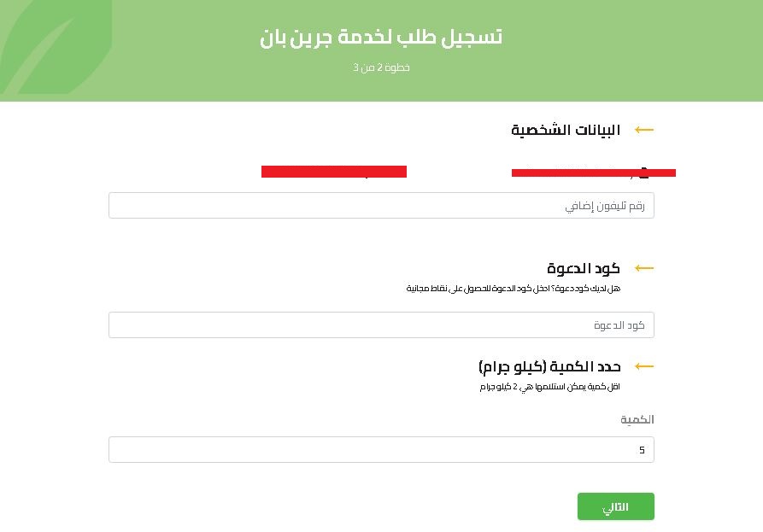Click the left red redacted bar

333,172
